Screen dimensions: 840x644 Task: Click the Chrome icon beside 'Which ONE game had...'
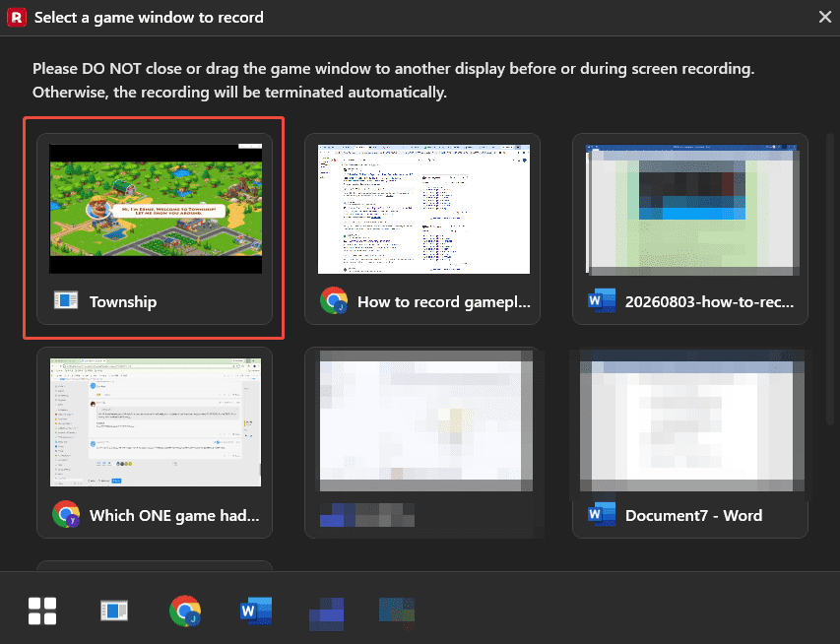click(66, 514)
